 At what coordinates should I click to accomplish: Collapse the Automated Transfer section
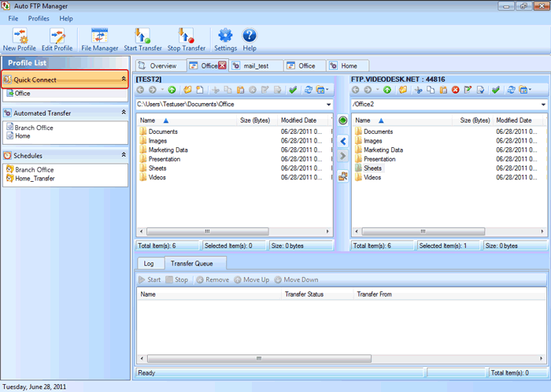coord(123,113)
